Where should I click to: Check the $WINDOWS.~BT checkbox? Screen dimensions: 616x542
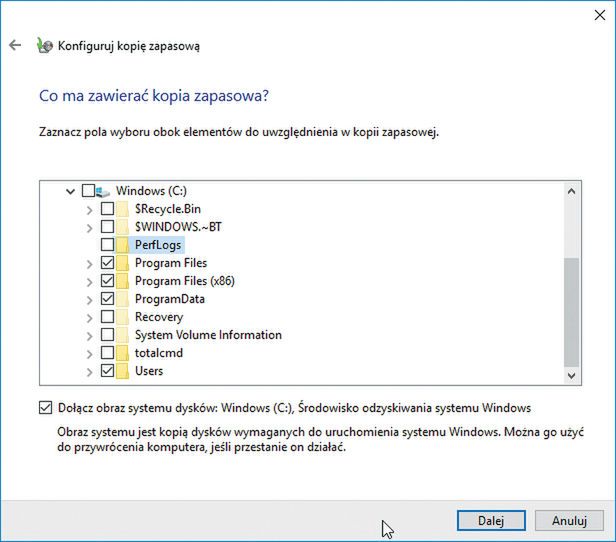pos(107,227)
